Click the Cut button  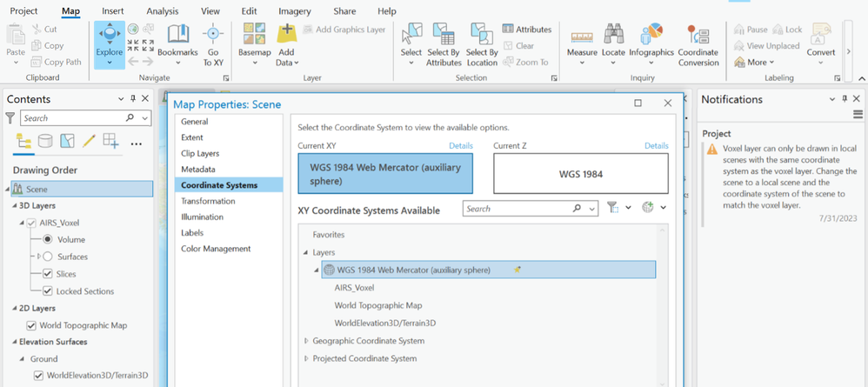(x=44, y=30)
